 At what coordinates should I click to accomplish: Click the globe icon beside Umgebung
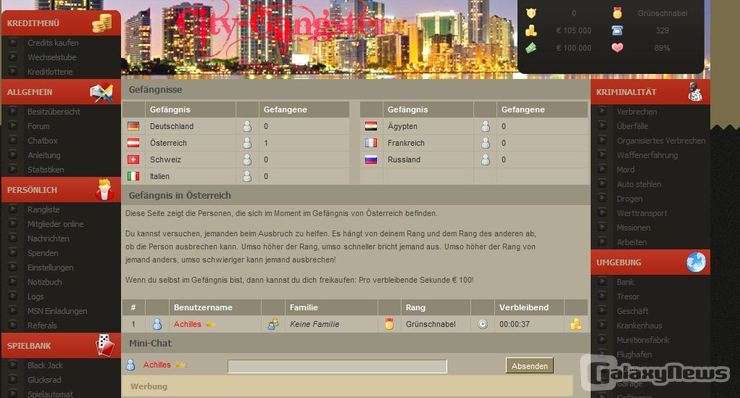pyautogui.click(x=696, y=262)
